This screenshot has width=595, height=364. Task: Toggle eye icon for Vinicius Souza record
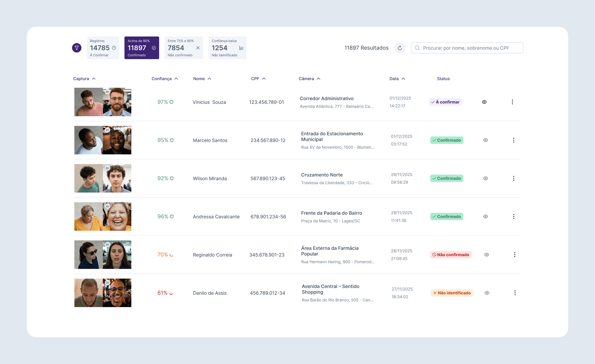[484, 102]
